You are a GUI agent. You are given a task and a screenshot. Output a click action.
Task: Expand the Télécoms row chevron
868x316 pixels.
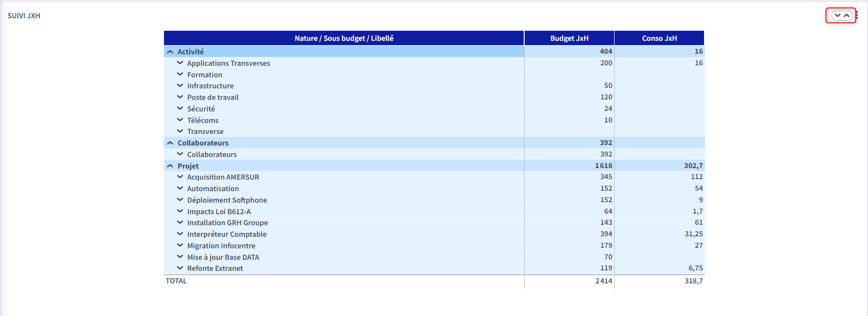(180, 120)
